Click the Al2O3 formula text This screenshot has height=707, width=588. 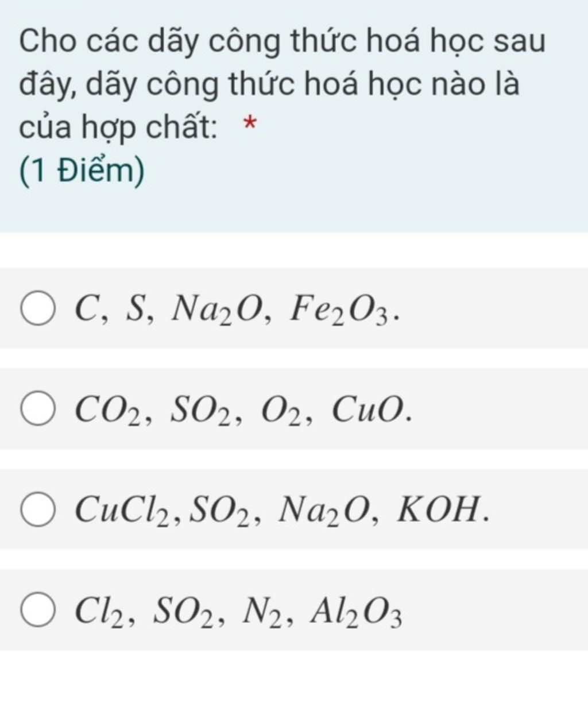coord(355,612)
